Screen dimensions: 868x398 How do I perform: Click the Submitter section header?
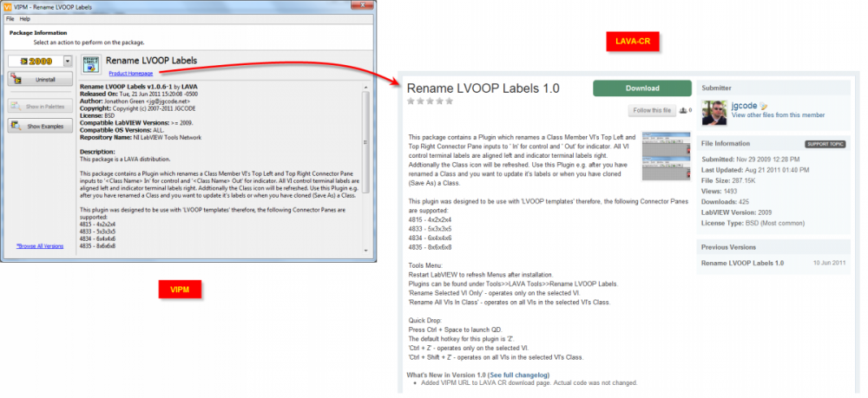coord(773,88)
